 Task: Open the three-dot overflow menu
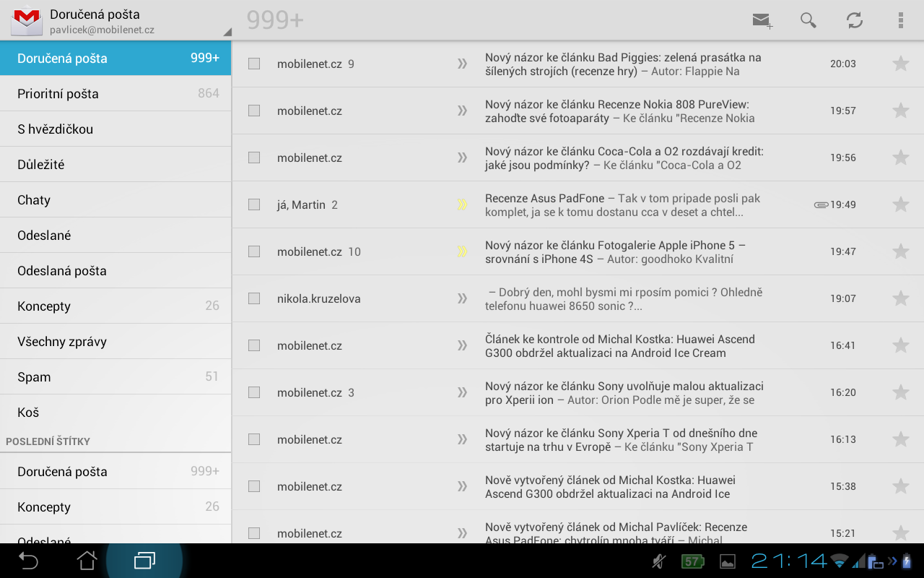click(900, 20)
